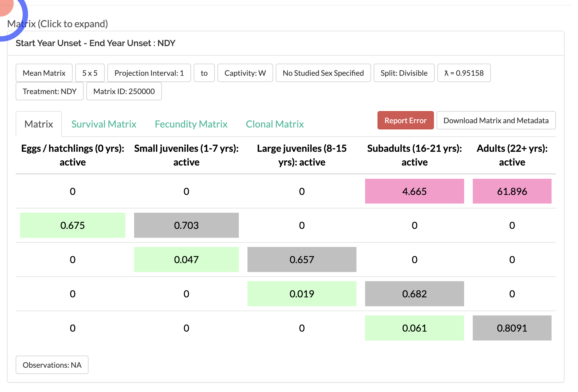This screenshot has height=392, width=578.
Task: Click the Adults (22+ yrs) column header
Action: click(x=512, y=155)
